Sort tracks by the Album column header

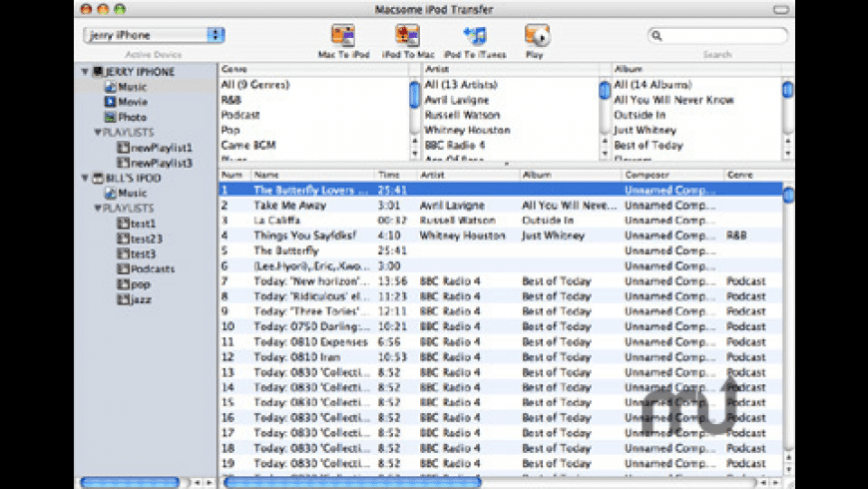(572, 175)
